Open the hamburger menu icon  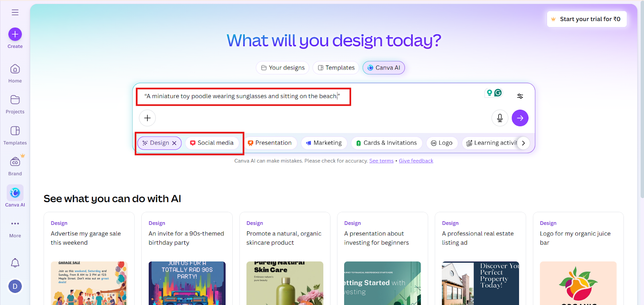(x=15, y=12)
